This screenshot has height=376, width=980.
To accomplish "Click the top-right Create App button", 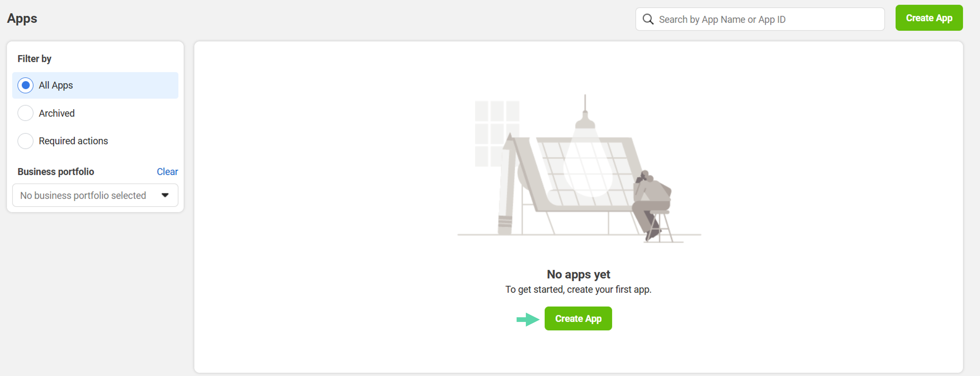I will coord(929,18).
